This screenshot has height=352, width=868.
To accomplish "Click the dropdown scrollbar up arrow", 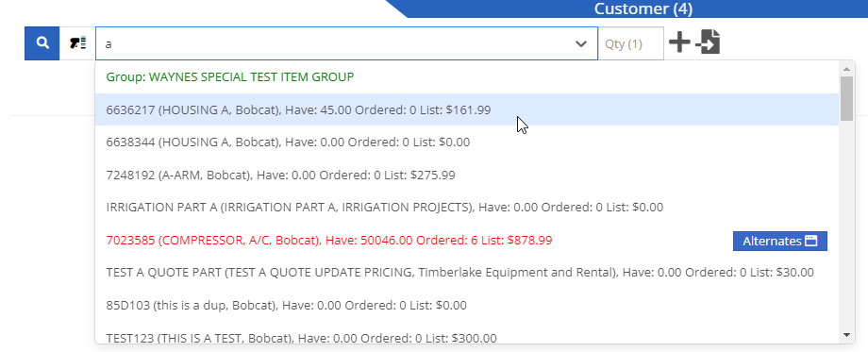I will coord(846,69).
